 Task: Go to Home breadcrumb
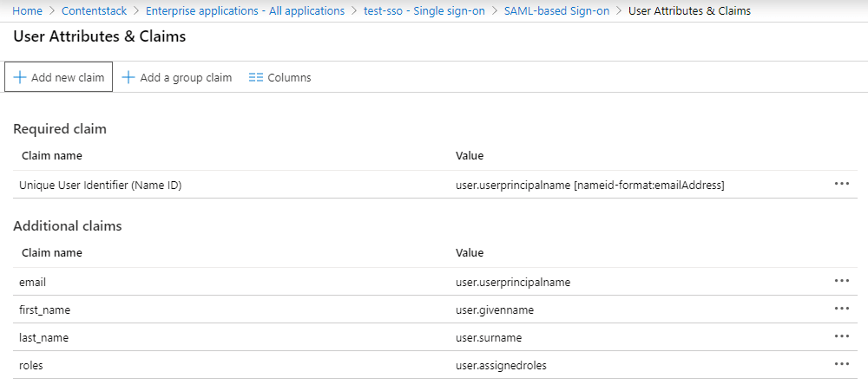pyautogui.click(x=27, y=11)
